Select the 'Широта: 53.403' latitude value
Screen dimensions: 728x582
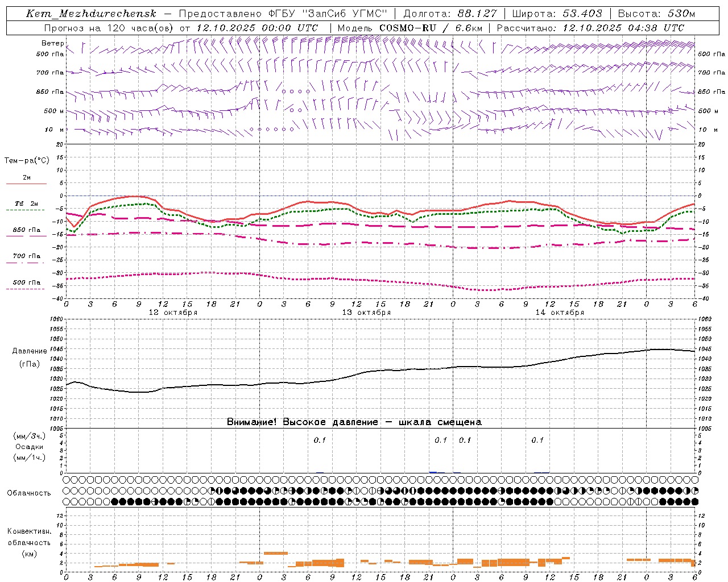click(x=558, y=14)
